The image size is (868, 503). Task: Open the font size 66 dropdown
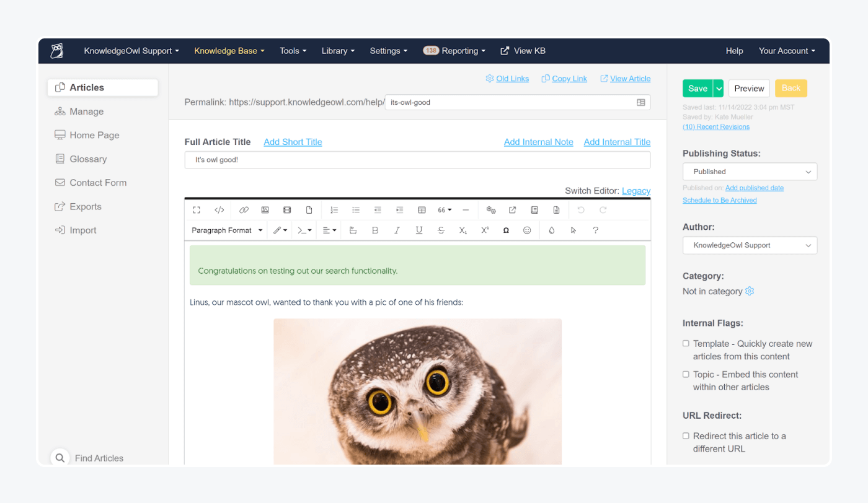pos(445,210)
